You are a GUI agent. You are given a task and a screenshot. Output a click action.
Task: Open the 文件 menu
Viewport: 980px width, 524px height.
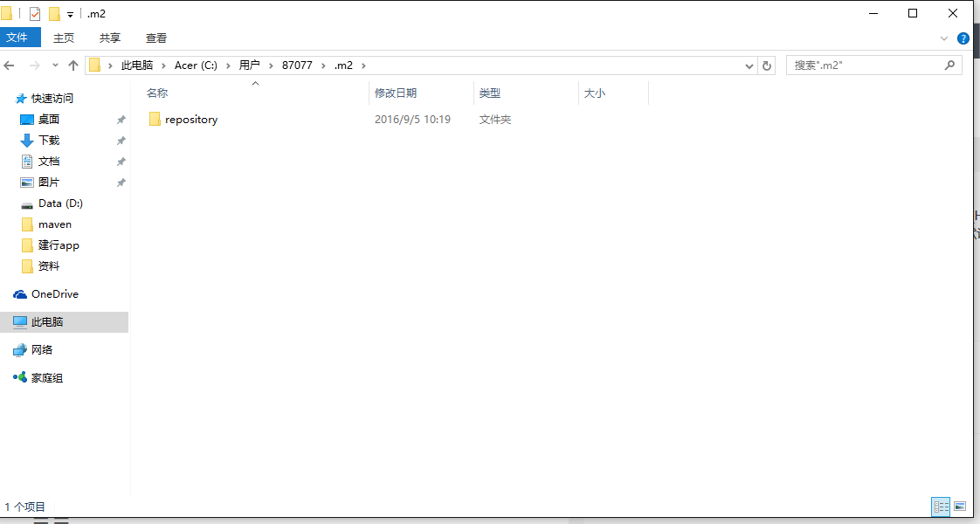(20, 38)
